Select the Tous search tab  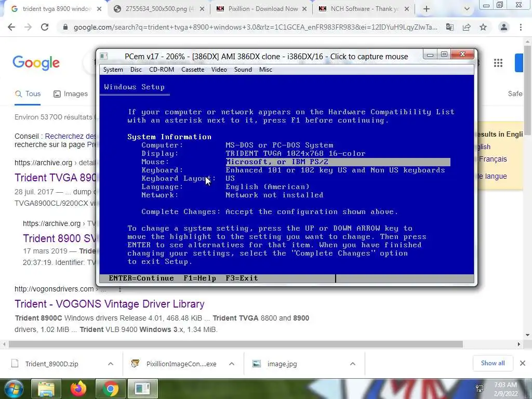[28, 94]
